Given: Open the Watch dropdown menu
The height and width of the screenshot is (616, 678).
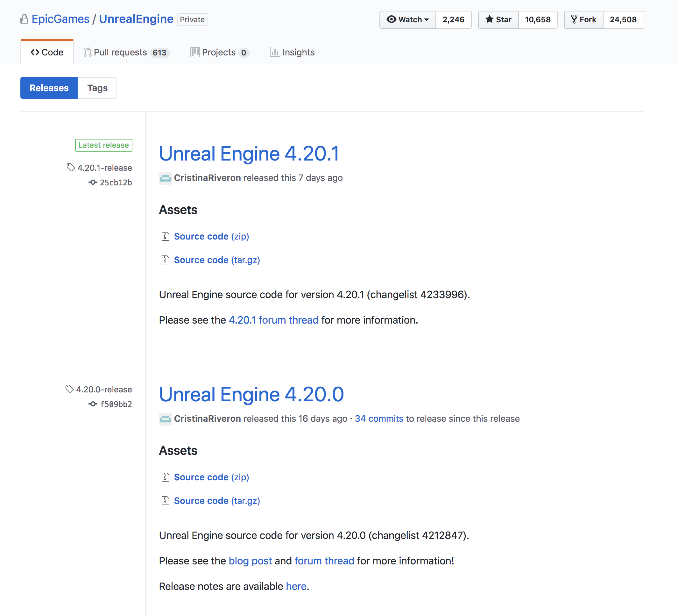Looking at the screenshot, I should (x=408, y=19).
